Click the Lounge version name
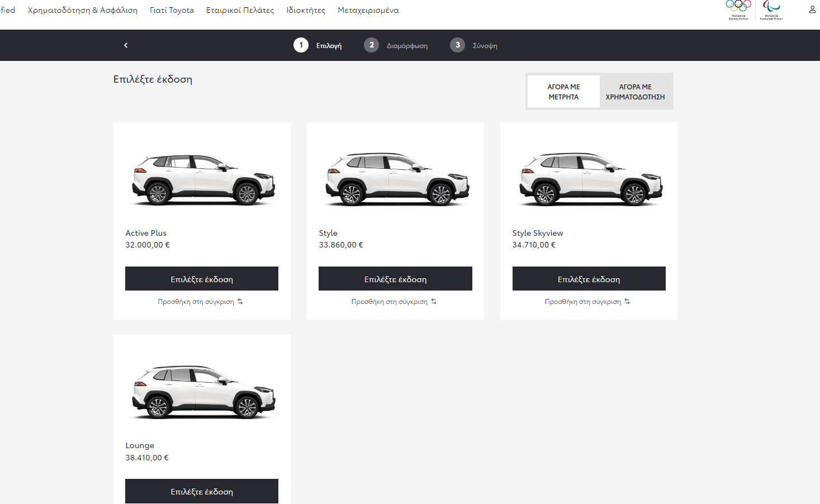Image resolution: width=820 pixels, height=504 pixels. pos(140,445)
